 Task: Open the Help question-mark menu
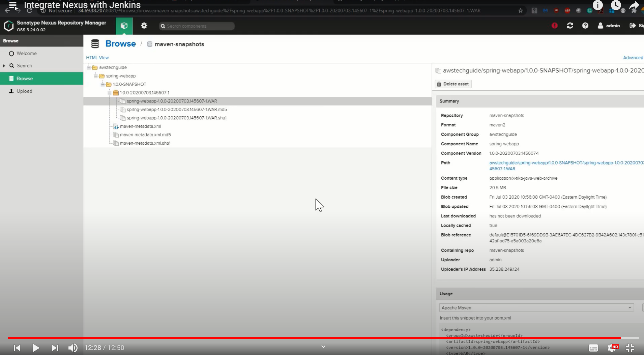(585, 26)
